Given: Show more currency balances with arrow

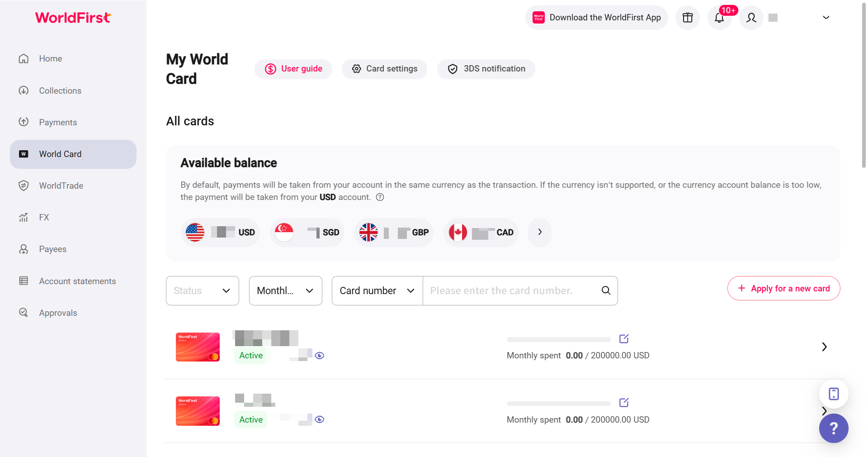Looking at the screenshot, I should click(540, 232).
